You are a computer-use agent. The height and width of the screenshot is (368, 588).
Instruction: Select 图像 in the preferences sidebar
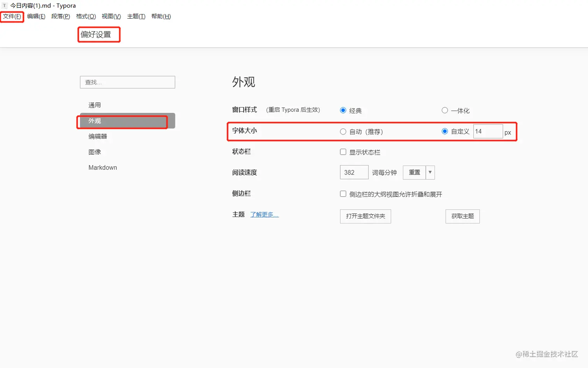pos(128,152)
